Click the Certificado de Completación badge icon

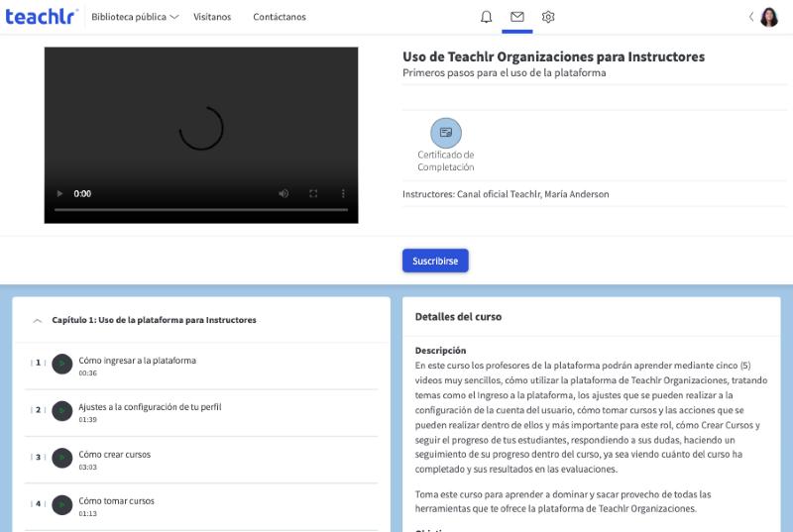[x=445, y=133]
